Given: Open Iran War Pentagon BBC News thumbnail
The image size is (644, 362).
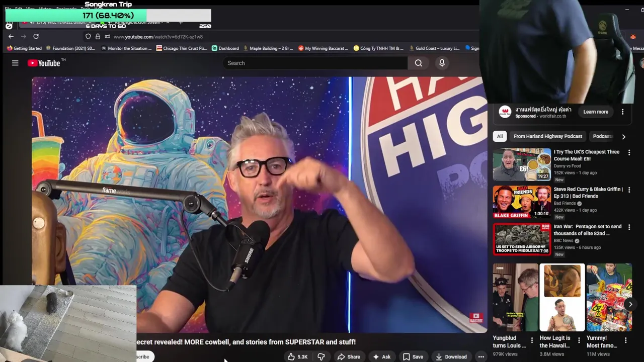Looking at the screenshot, I should (522, 239).
